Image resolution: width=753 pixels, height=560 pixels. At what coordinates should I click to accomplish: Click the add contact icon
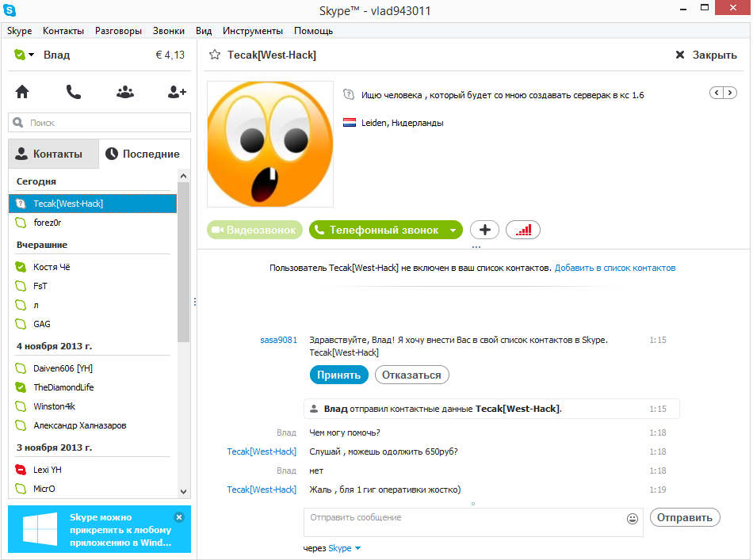coord(177,92)
